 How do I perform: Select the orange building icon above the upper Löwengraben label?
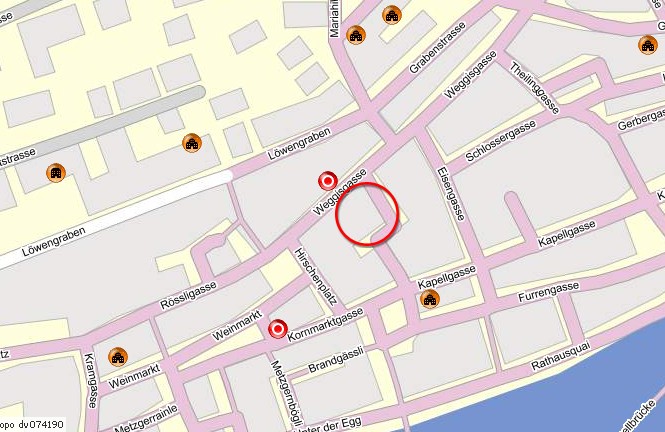[192, 143]
